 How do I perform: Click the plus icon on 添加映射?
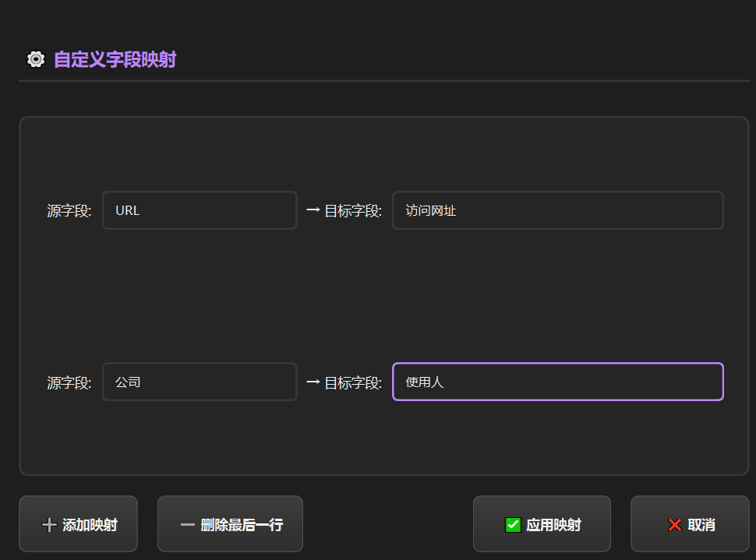coord(49,525)
